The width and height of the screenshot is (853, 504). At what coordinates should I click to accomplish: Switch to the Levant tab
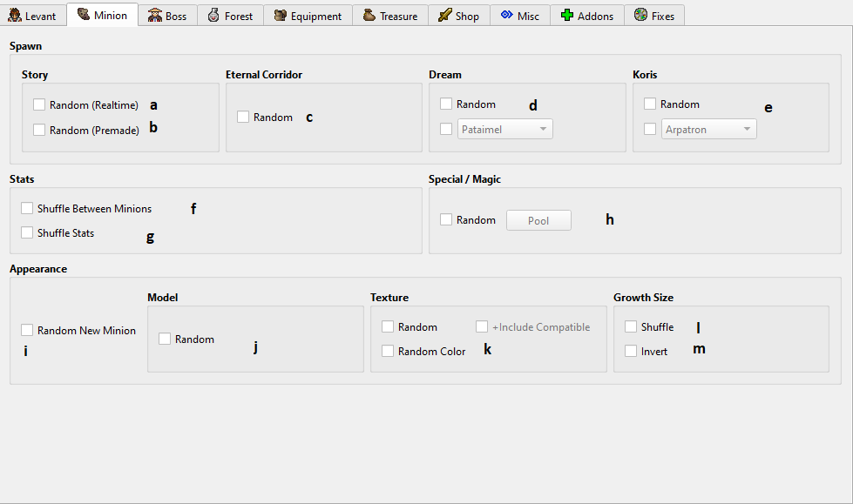tap(32, 15)
